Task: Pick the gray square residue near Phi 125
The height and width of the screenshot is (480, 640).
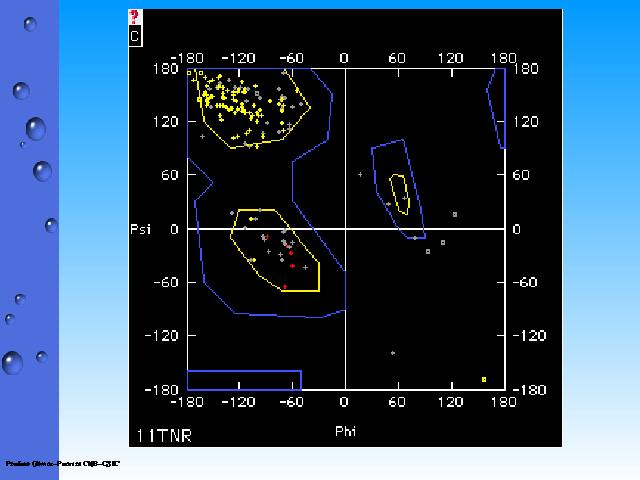Action: (455, 214)
